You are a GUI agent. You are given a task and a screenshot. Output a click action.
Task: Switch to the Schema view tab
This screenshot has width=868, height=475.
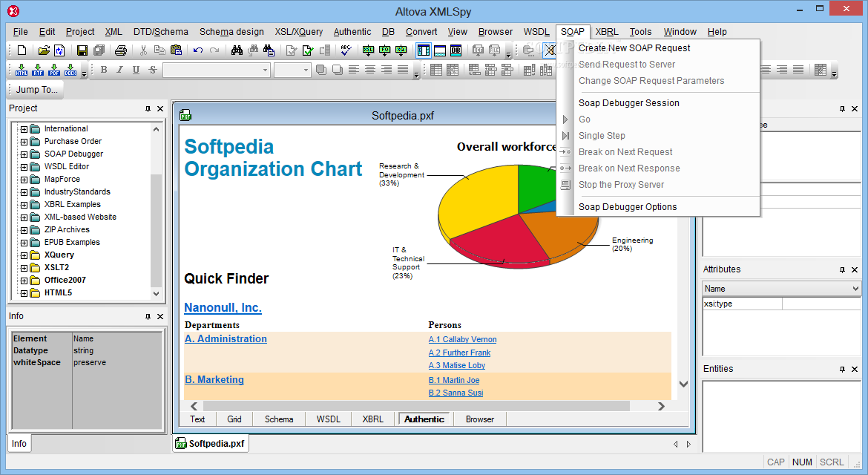[279, 419]
